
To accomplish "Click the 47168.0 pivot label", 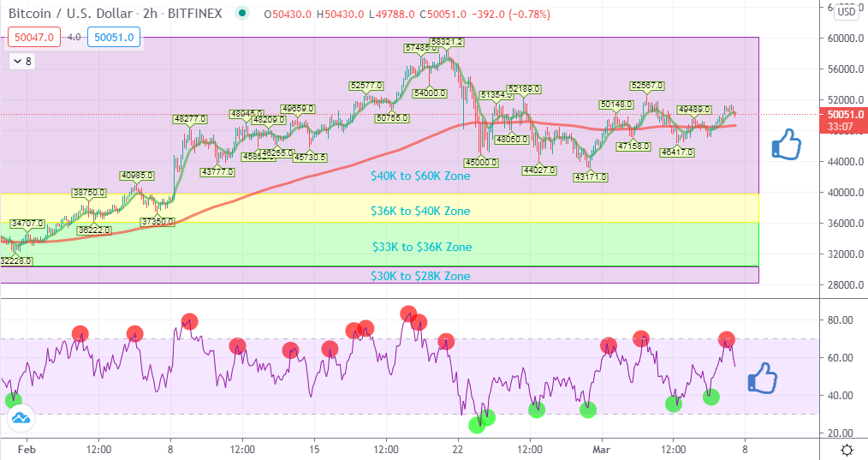I will [x=633, y=146].
